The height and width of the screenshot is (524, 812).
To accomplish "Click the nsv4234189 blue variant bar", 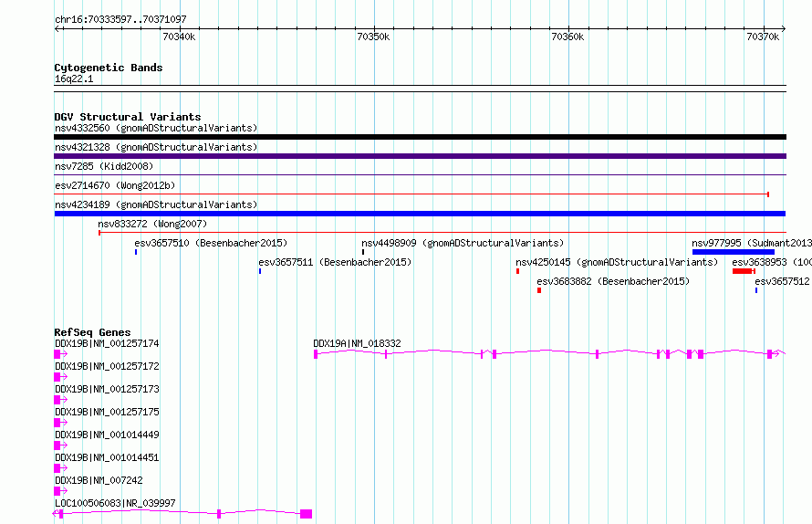I will (420, 214).
